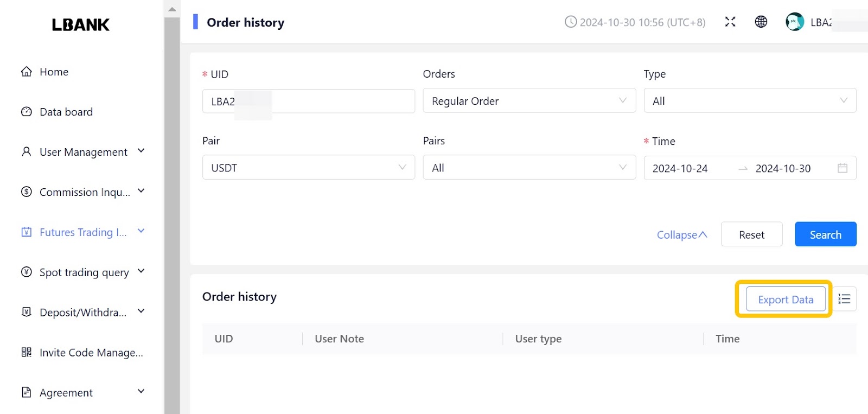868x414 pixels.
Task: Click the fullscreen toggle icon in header
Action: (730, 22)
